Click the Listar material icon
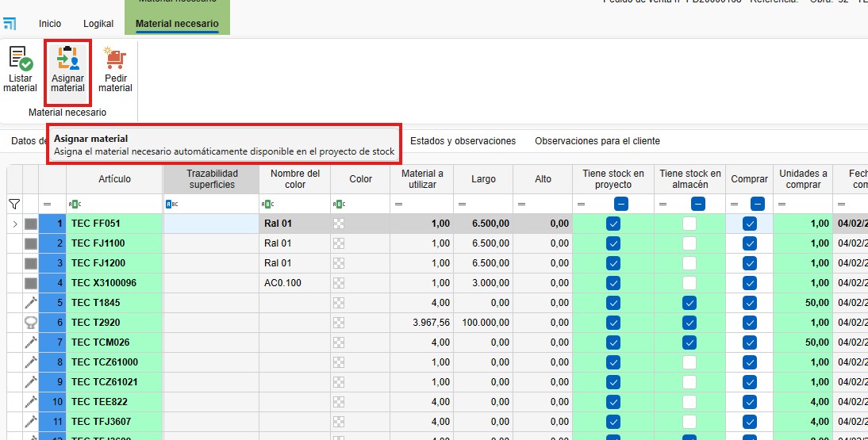 tap(20, 70)
